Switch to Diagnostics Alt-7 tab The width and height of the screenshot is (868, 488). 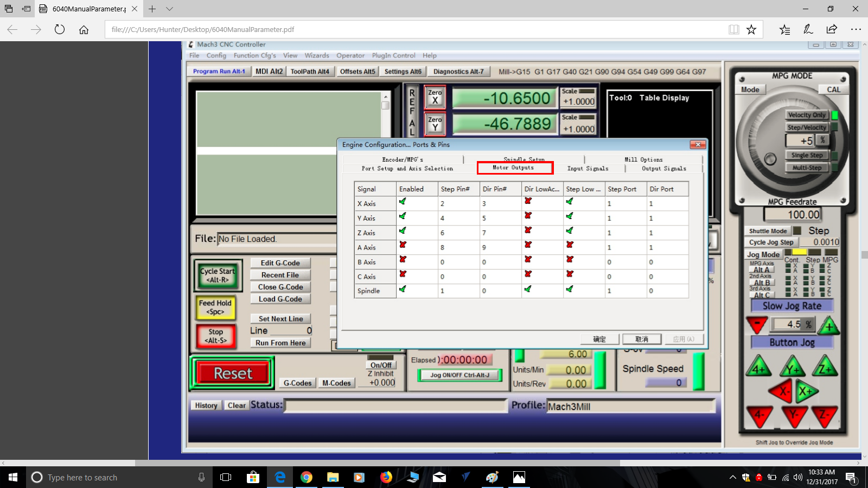[x=458, y=71]
